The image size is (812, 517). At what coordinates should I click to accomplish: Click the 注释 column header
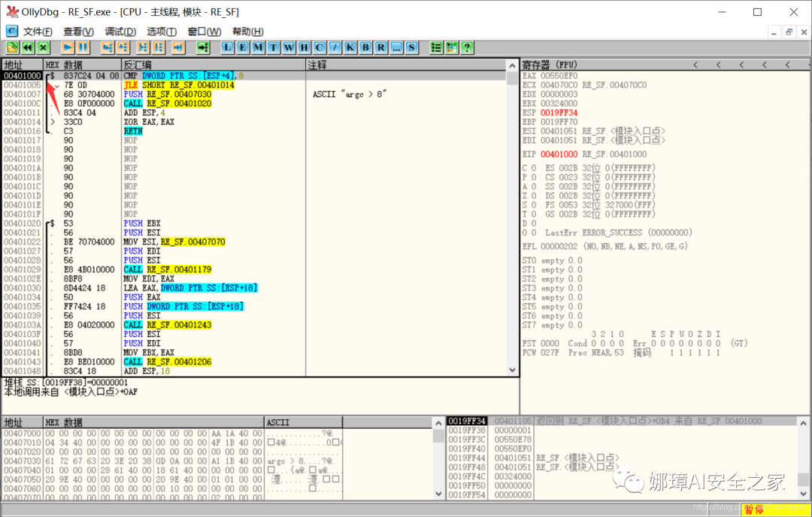click(407, 65)
